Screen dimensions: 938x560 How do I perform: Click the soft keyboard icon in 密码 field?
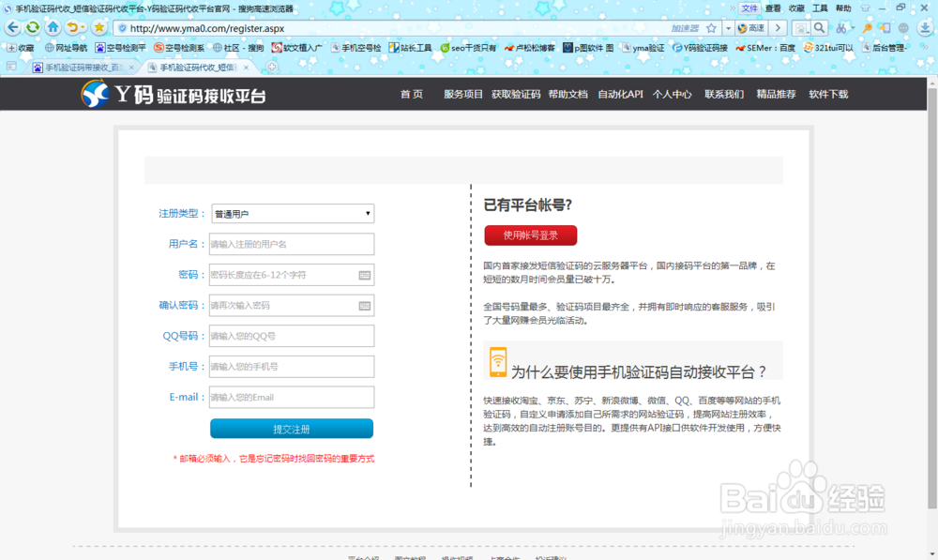tap(364, 275)
